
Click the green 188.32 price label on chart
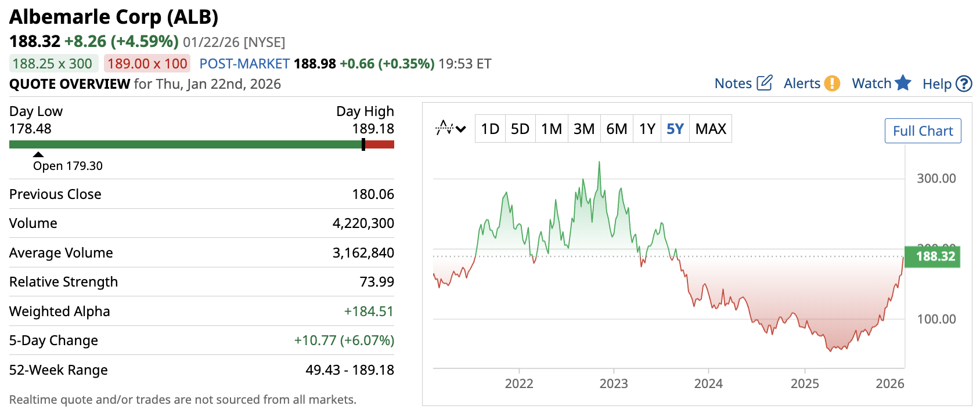pyautogui.click(x=935, y=256)
